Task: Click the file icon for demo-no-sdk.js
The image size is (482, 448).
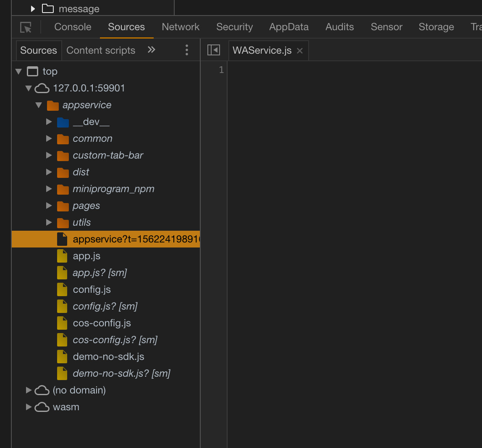Action: click(62, 357)
